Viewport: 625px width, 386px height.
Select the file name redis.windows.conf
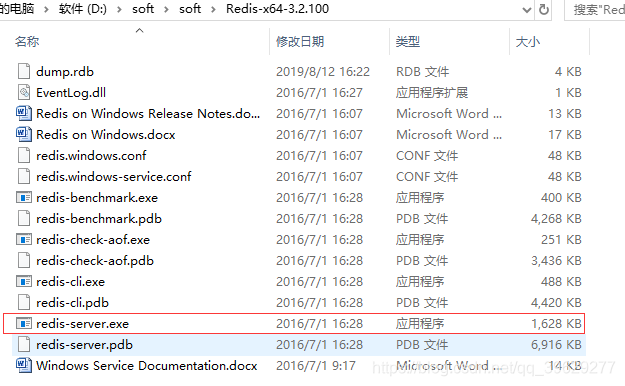tap(91, 156)
